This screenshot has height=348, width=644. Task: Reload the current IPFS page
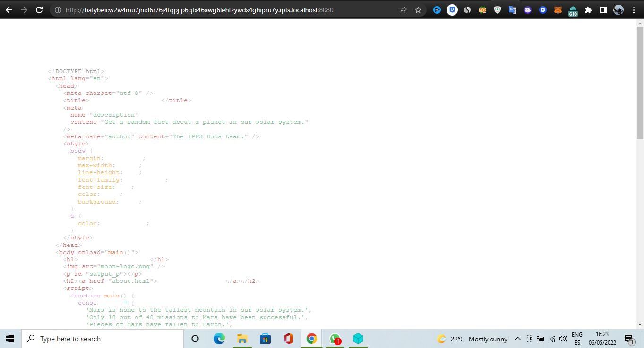tap(39, 9)
